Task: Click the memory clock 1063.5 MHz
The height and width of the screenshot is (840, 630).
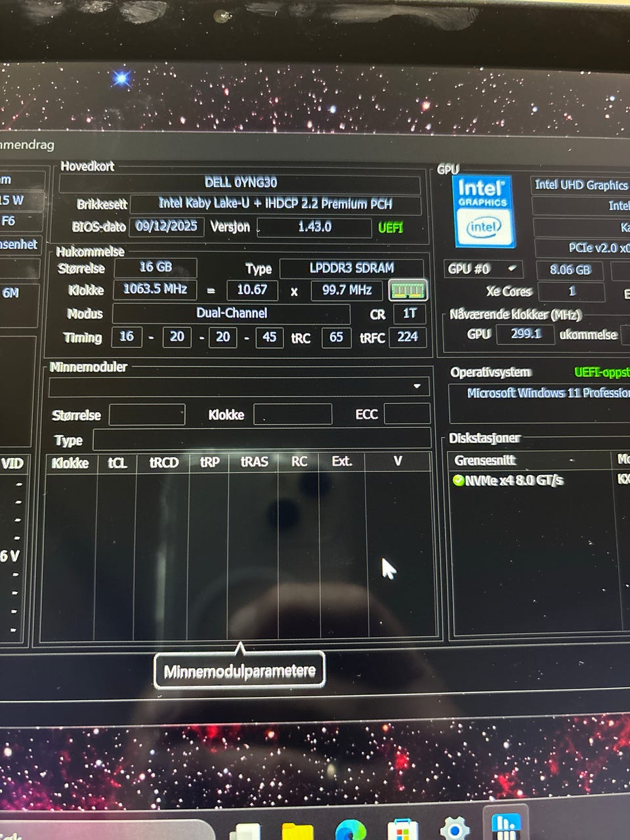Action: pyautogui.click(x=155, y=289)
